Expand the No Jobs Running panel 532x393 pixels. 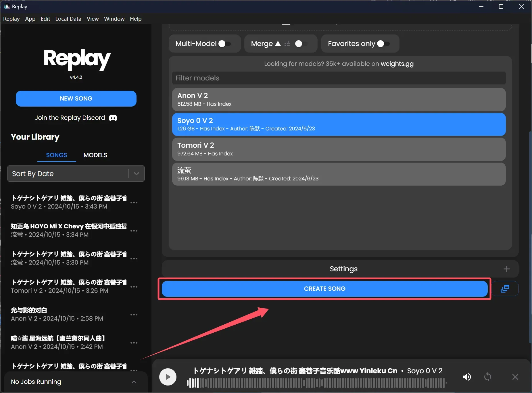tap(134, 382)
